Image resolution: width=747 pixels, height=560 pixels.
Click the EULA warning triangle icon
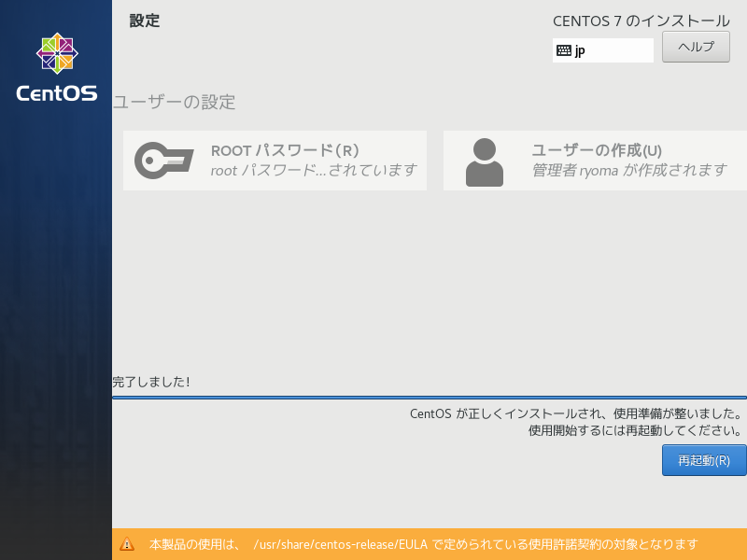pos(127,544)
